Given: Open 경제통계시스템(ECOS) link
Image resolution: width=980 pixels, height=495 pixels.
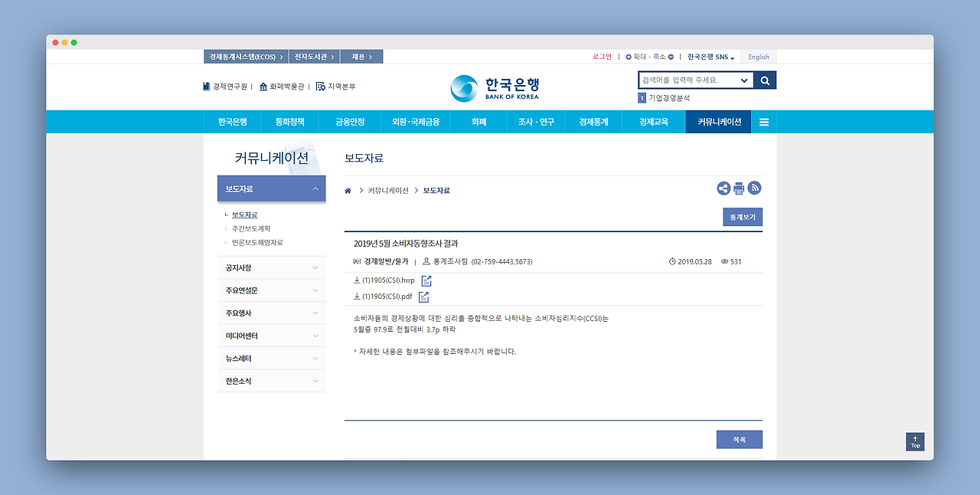Looking at the screenshot, I should [247, 57].
